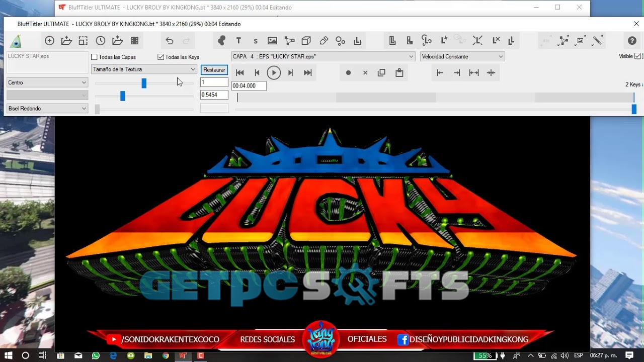
Task: Add a blob shape layer icon
Action: click(x=221, y=41)
